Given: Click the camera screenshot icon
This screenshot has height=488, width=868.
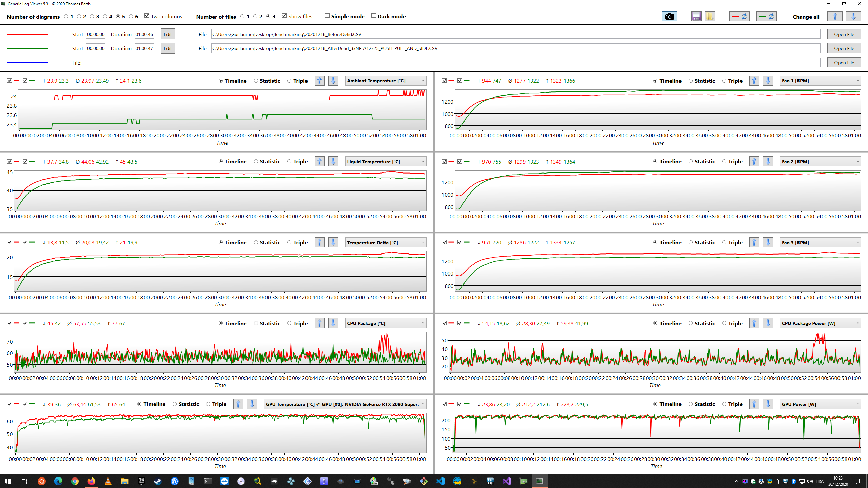Looking at the screenshot, I should click(669, 16).
